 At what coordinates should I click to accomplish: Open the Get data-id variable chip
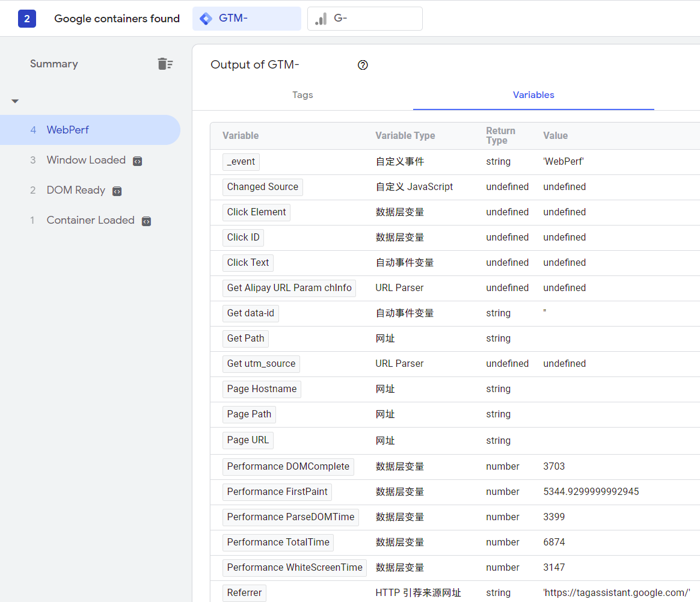pos(250,313)
